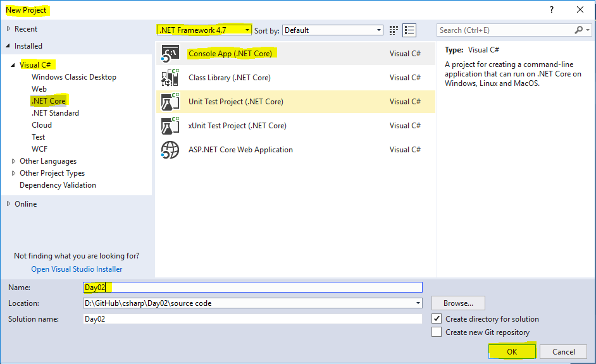
Task: Click the Solution name field
Action: (x=252, y=319)
